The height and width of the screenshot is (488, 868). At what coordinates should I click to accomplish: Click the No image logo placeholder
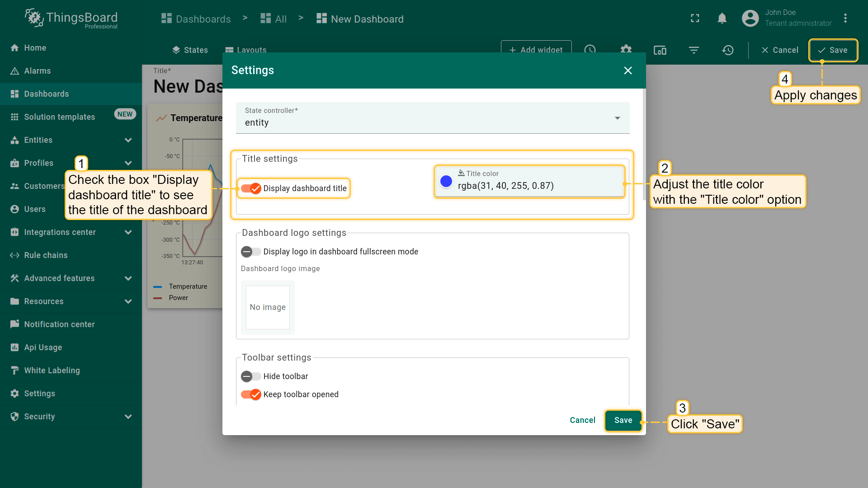point(268,307)
